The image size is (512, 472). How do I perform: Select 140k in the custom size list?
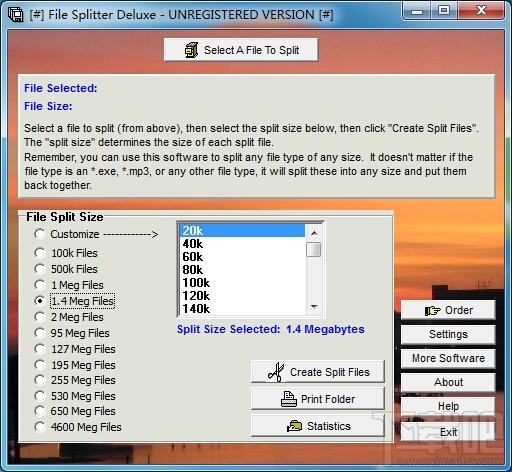click(x=242, y=308)
